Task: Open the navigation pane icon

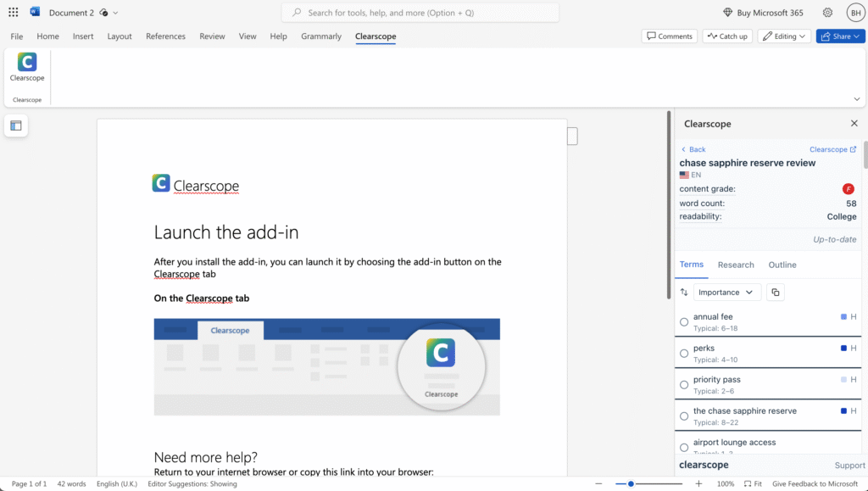Action: [x=15, y=126]
